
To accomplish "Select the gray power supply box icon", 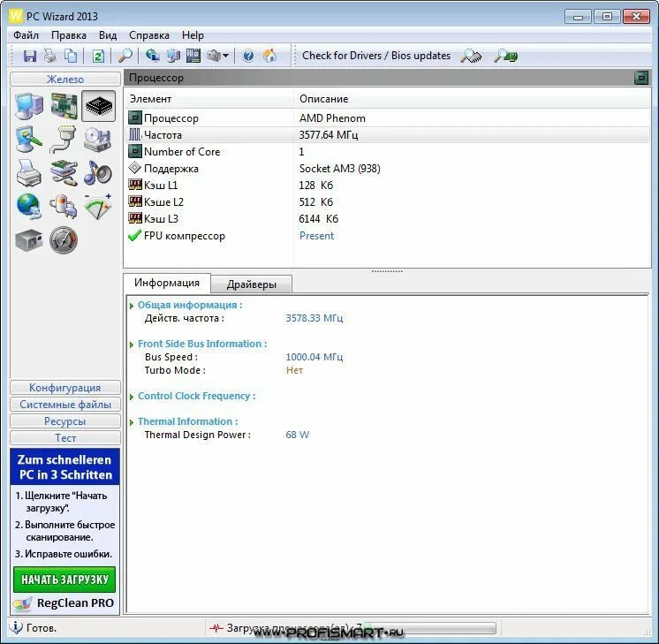I will point(28,240).
